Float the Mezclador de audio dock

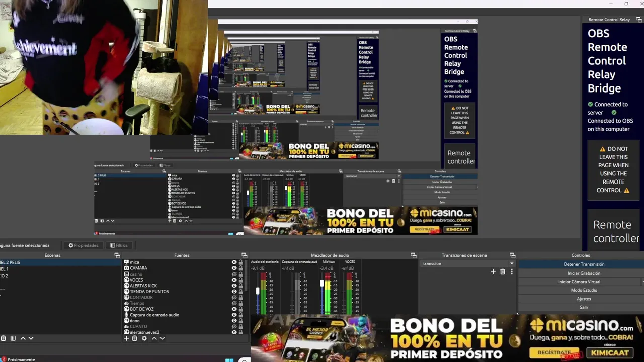click(413, 255)
